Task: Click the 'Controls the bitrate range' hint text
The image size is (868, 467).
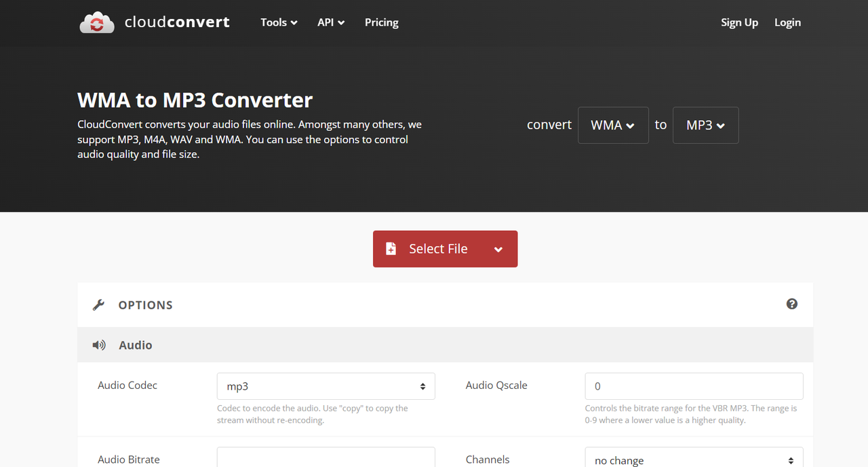Action: [x=691, y=414]
